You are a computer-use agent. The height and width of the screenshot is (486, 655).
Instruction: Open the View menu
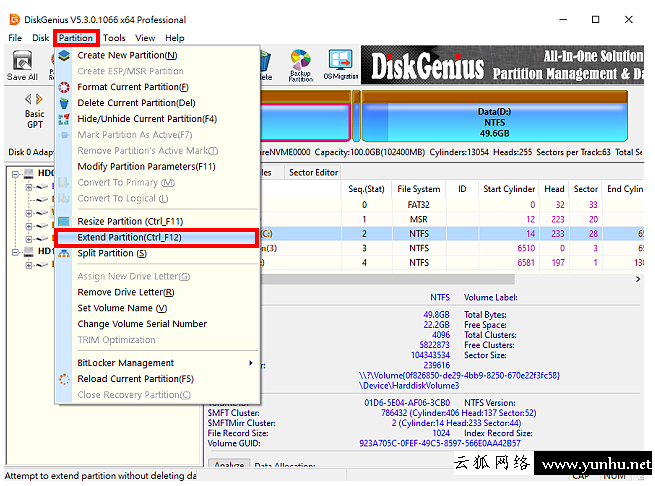point(145,38)
